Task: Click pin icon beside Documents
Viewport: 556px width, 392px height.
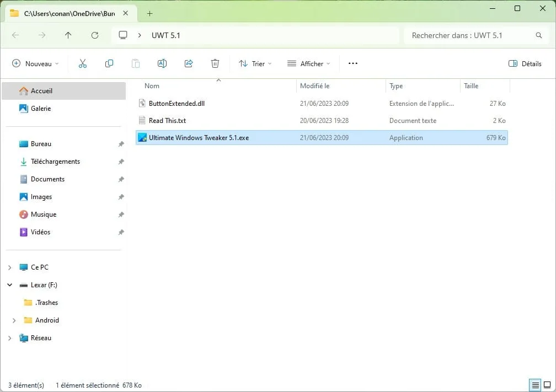Action: point(121,179)
